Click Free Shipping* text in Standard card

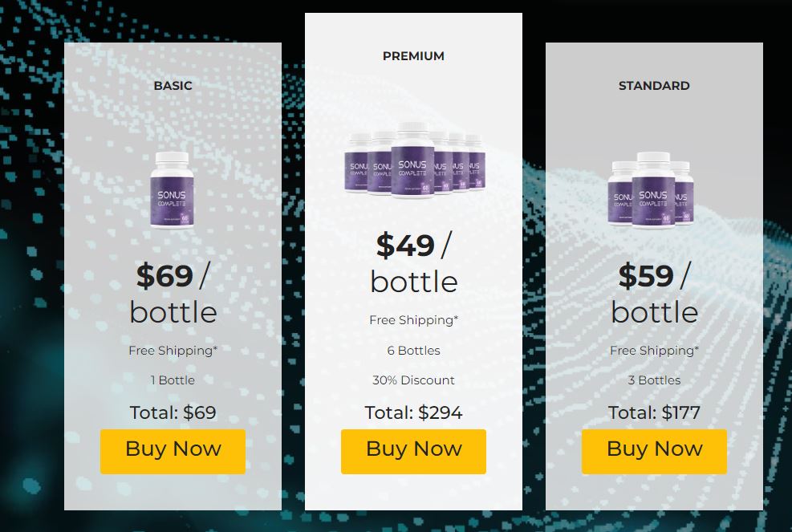coord(654,351)
